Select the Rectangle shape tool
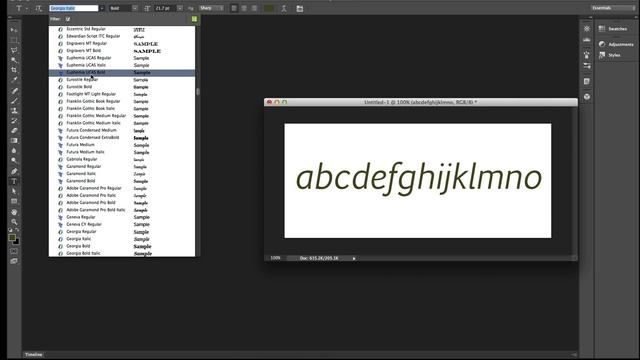 (x=14, y=201)
